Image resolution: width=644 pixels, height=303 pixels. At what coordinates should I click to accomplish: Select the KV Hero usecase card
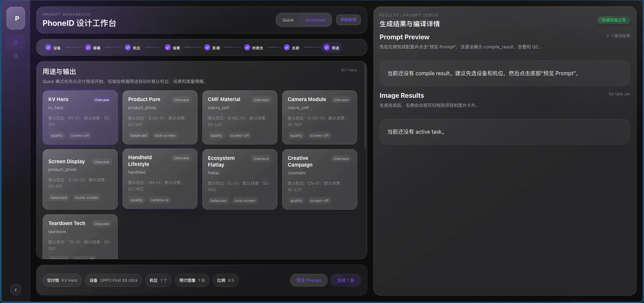[x=80, y=117]
